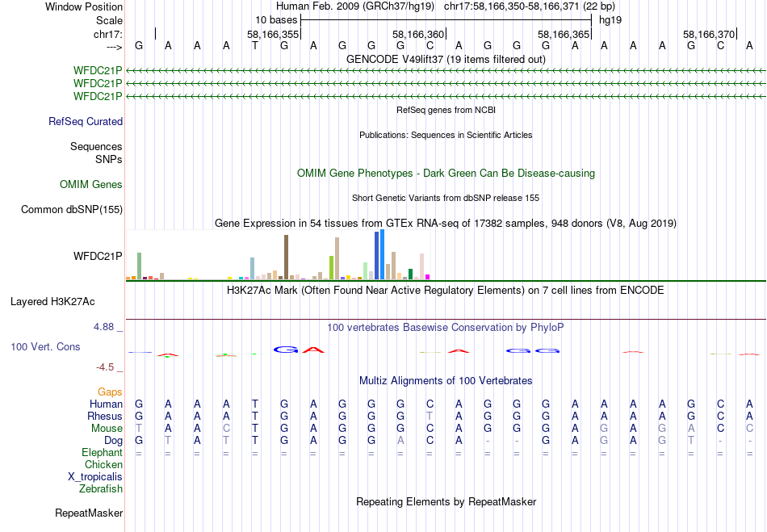Open OMIM Gene Phenotypes track title
The width and height of the screenshot is (767, 532).
446,173
